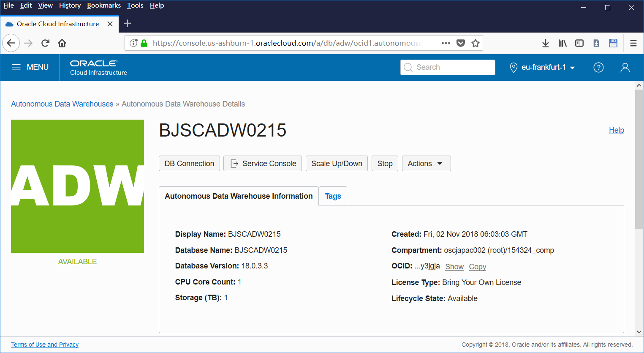Click the scrollbar up arrow
Screen dimensions: 644x353
tap(639, 85)
